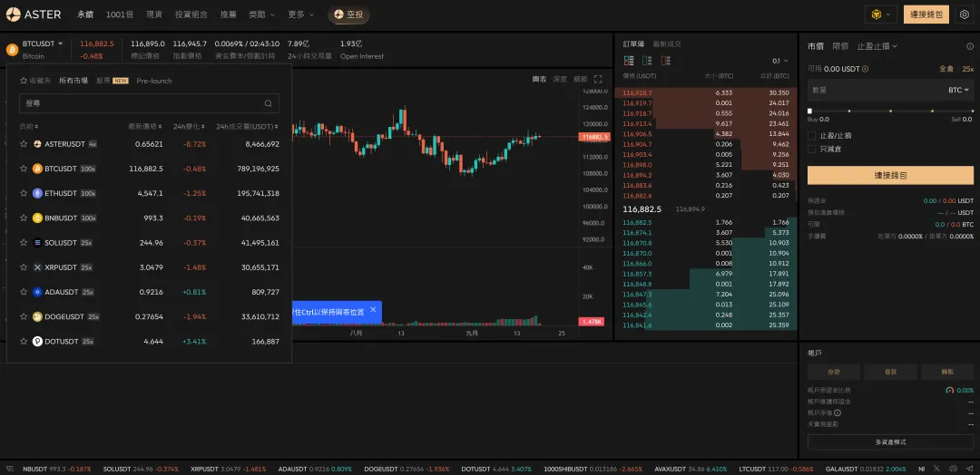Open the settings gear icon
The width and height of the screenshot is (980, 475).
(x=965, y=14)
